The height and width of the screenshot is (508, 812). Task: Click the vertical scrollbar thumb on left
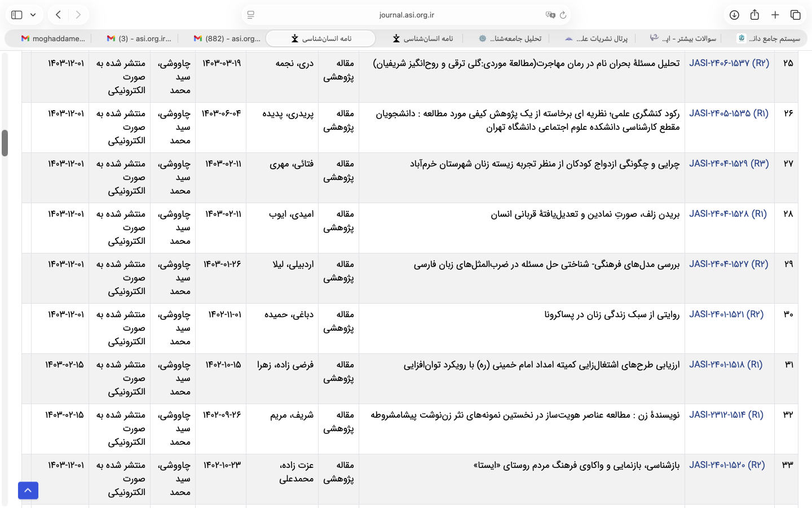[x=5, y=143]
